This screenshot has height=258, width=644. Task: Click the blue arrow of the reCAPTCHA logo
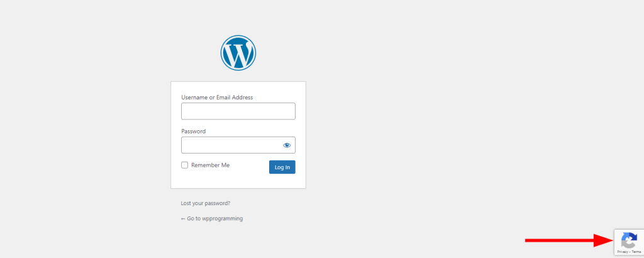[x=627, y=237]
